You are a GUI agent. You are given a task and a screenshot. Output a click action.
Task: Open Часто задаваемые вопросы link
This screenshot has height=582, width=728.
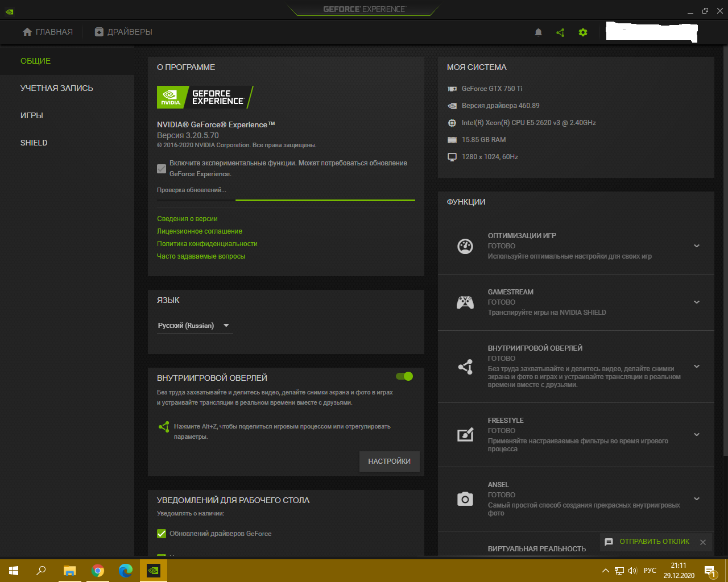(201, 256)
